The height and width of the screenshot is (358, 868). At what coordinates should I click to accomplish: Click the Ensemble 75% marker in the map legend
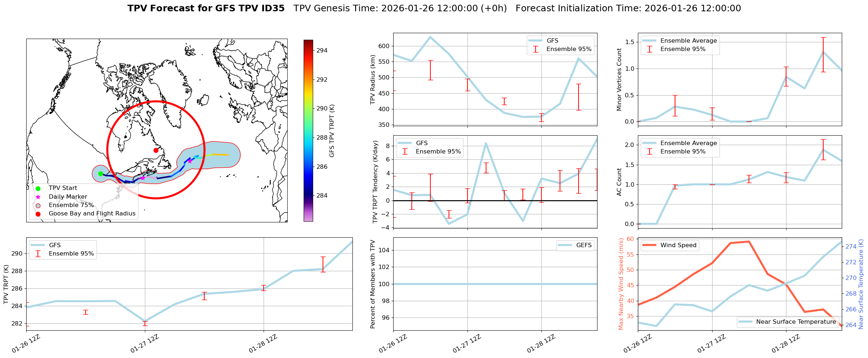[38, 205]
